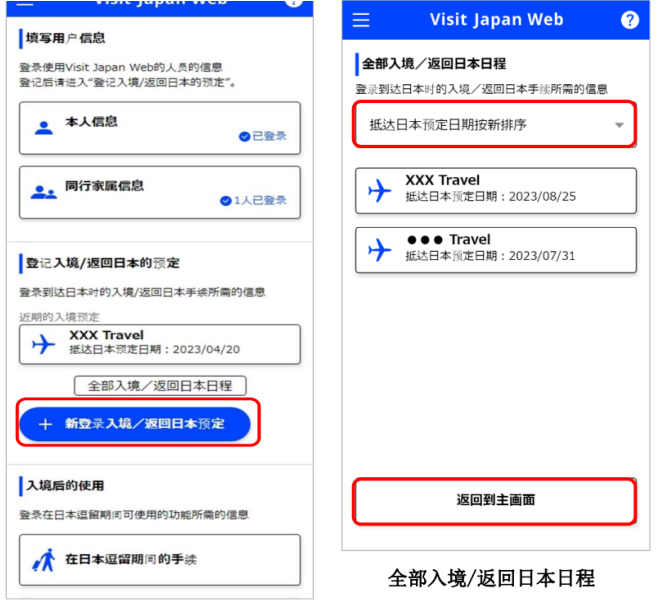Click the single person icon in 本人信息
The height and width of the screenshot is (604, 659).
pos(43,128)
